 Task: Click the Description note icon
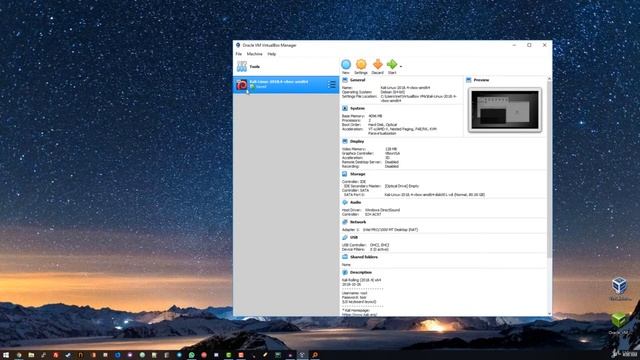coord(345,272)
